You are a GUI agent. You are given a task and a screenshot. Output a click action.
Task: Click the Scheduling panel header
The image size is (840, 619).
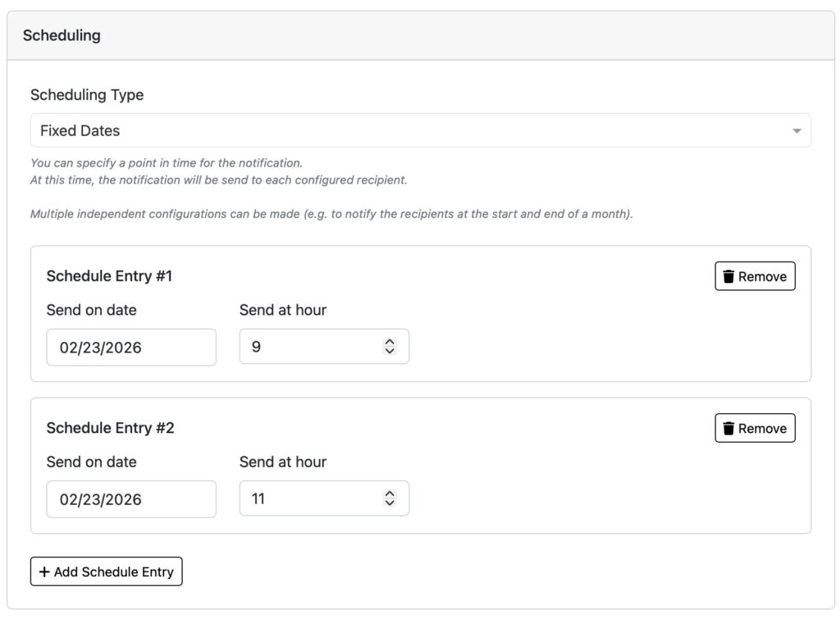coord(62,35)
